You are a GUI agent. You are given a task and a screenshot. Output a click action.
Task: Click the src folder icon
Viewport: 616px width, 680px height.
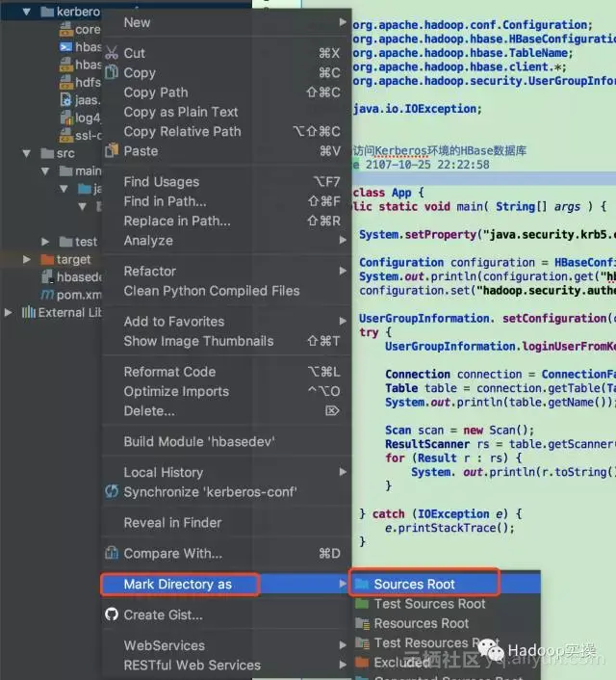pos(47,153)
